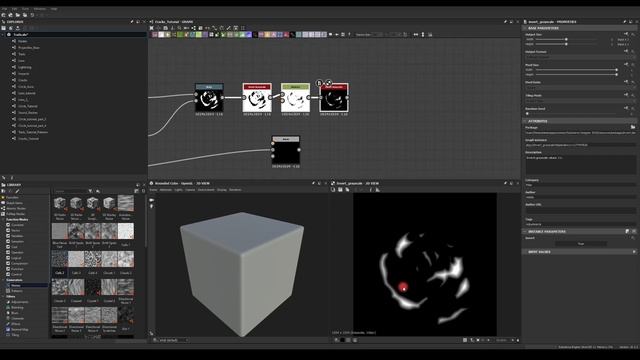The image size is (640, 360).
Task: Open the Tools menu
Action: pyautogui.click(x=25, y=9)
